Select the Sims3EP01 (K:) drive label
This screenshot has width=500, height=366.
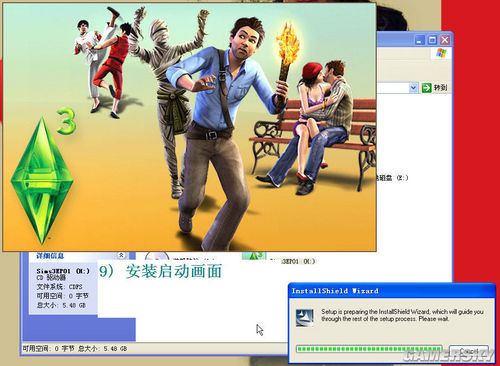(293, 261)
